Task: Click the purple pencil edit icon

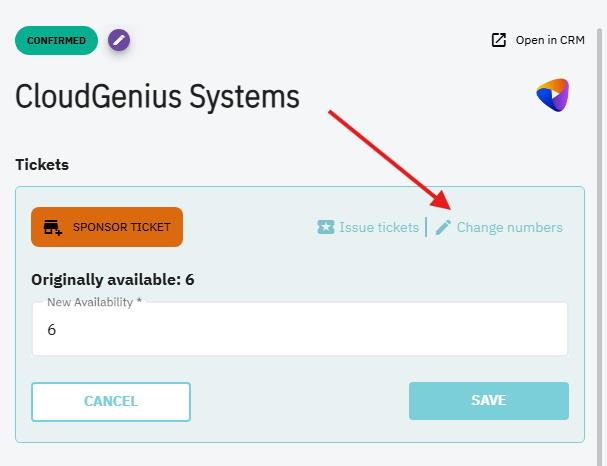Action: click(x=119, y=40)
